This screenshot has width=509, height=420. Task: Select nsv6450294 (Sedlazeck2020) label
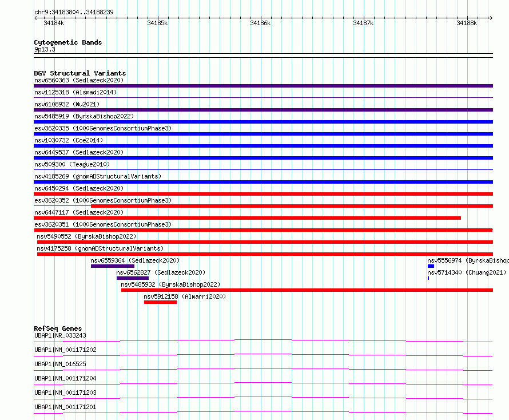79,188
